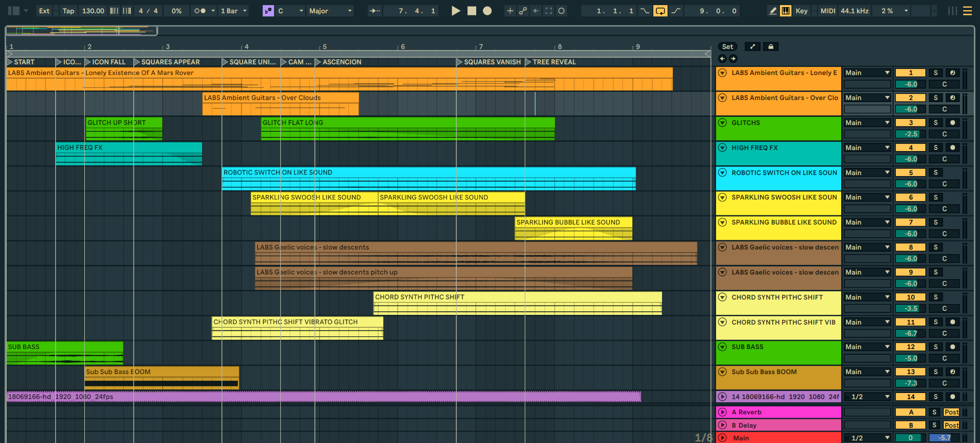Toggle the computer MIDI keyboard icon
This screenshot has width=980, height=443.
pos(786,11)
